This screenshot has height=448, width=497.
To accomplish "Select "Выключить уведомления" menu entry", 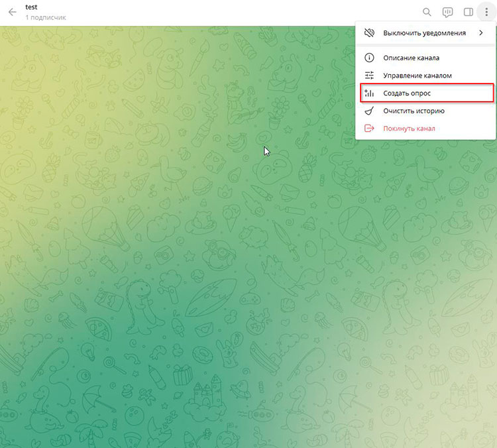I will click(x=424, y=32).
